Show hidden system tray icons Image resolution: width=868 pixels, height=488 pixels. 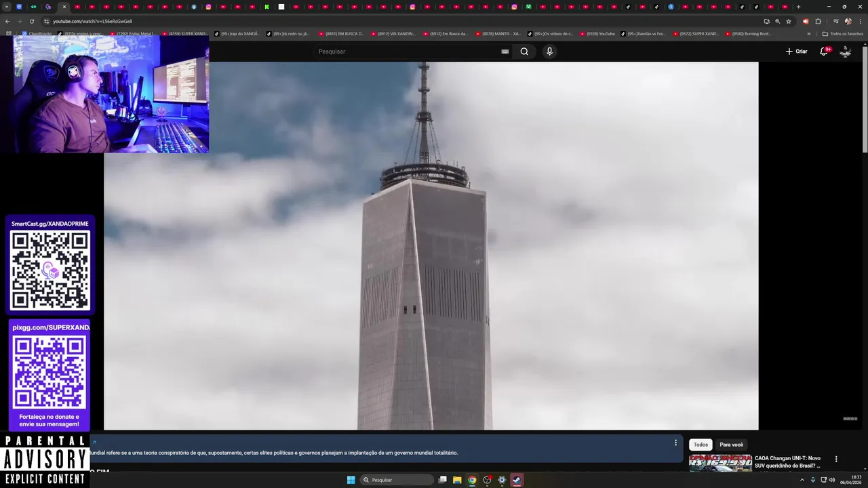click(802, 480)
